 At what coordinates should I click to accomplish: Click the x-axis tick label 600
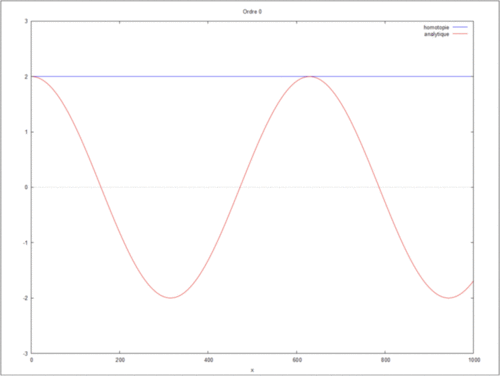297,360
